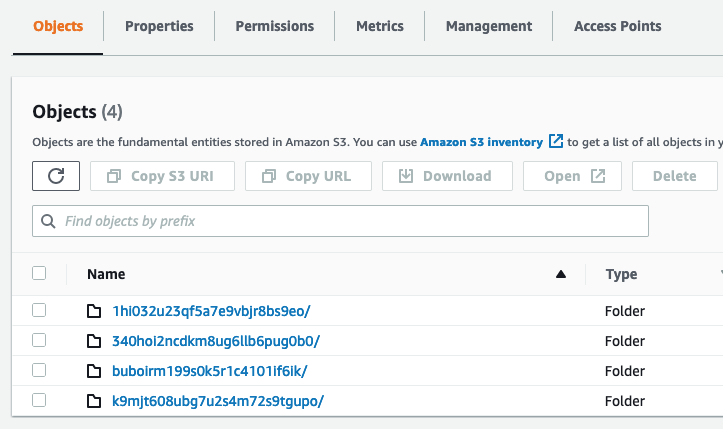Click the refresh objects icon button
The image size is (723, 429).
pyautogui.click(x=56, y=176)
